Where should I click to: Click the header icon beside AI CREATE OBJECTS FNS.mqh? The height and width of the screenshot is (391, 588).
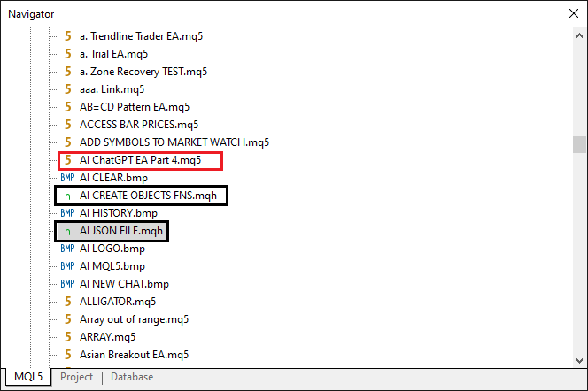(x=67, y=195)
